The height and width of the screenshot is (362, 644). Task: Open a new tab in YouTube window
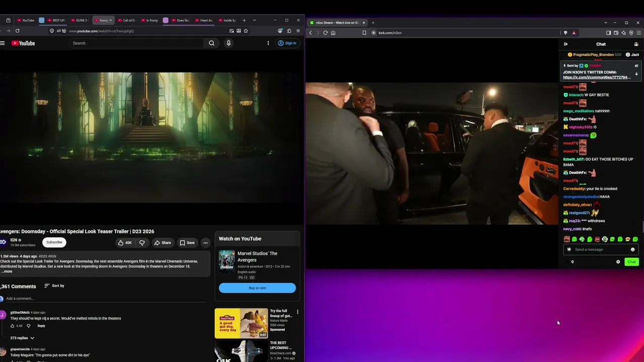click(244, 20)
